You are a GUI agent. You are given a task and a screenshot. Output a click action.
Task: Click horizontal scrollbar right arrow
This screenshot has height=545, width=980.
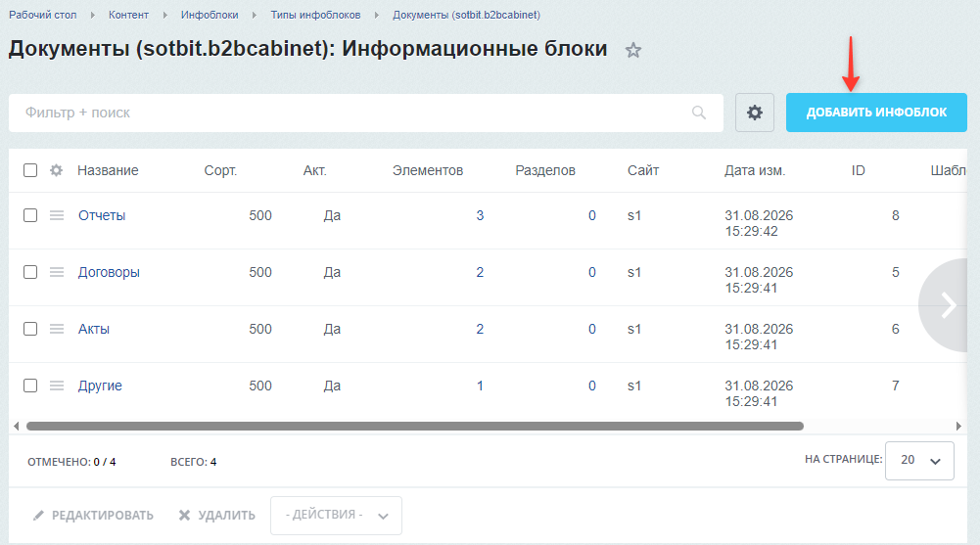958,426
